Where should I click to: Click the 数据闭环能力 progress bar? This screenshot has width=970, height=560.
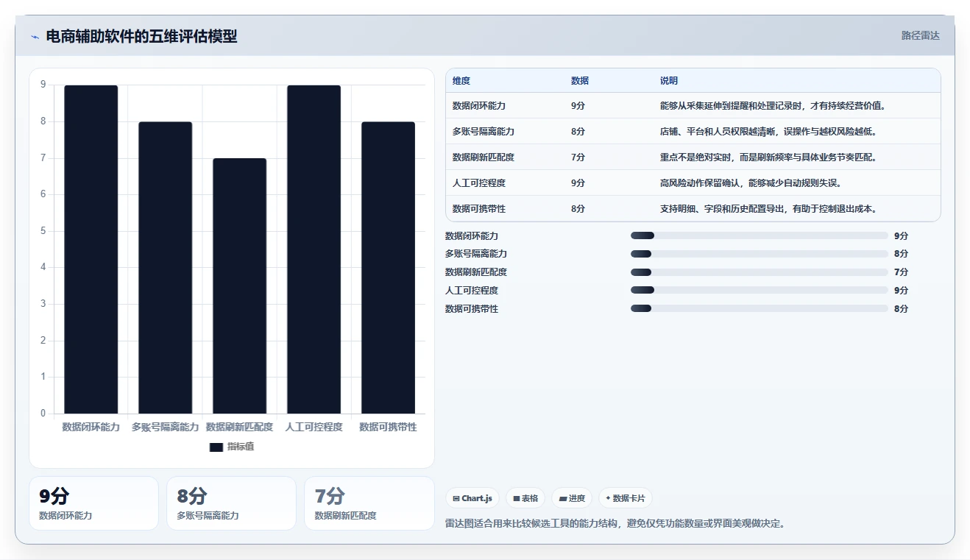pyautogui.click(x=760, y=235)
